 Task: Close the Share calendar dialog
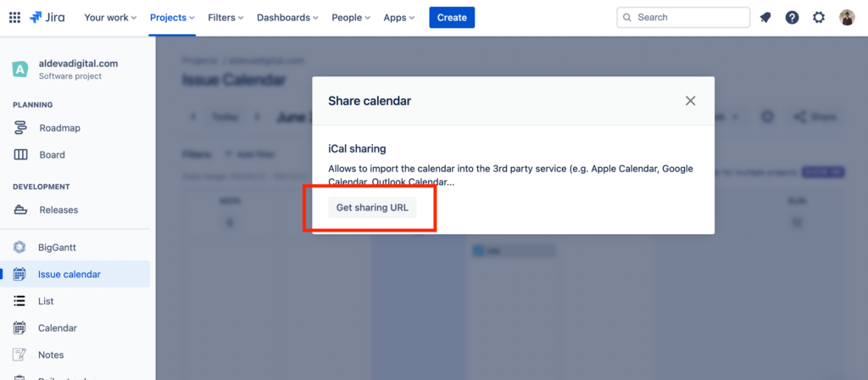(690, 101)
